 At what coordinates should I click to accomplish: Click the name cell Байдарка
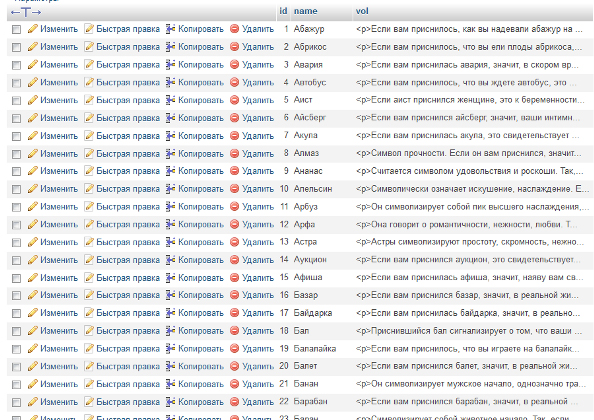(x=313, y=313)
